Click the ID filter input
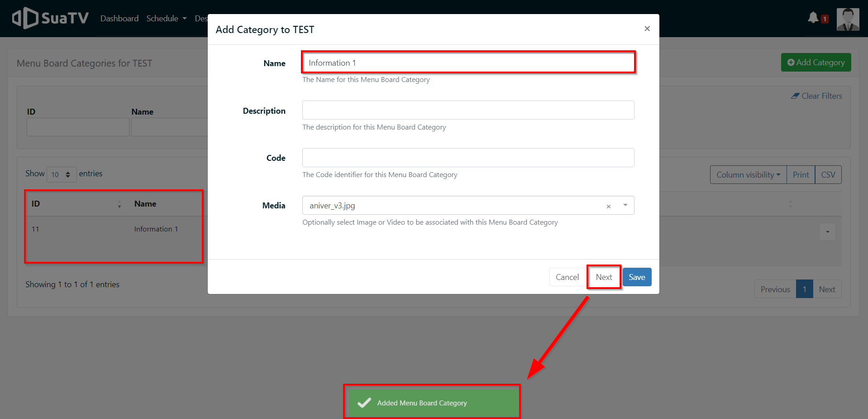This screenshot has width=868, height=419. click(78, 127)
